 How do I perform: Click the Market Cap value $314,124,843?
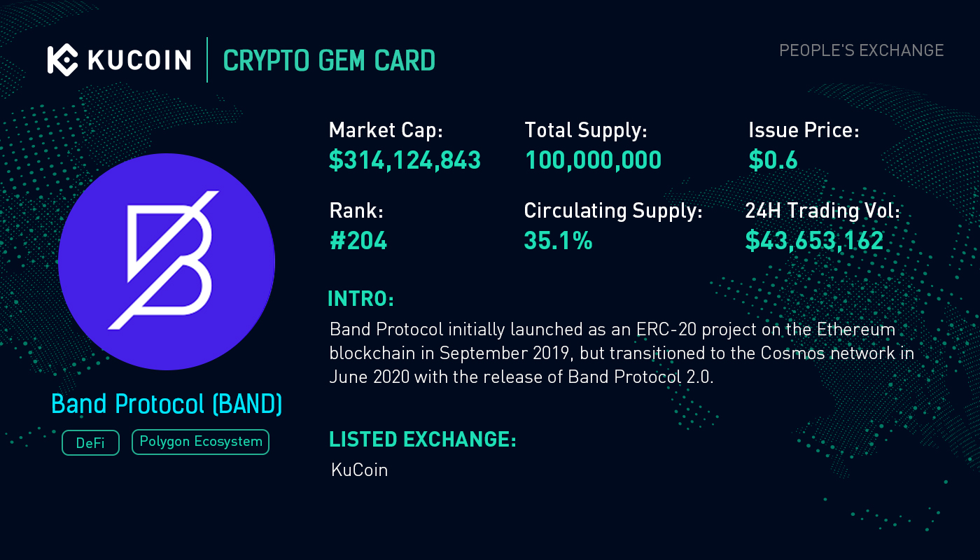(405, 160)
